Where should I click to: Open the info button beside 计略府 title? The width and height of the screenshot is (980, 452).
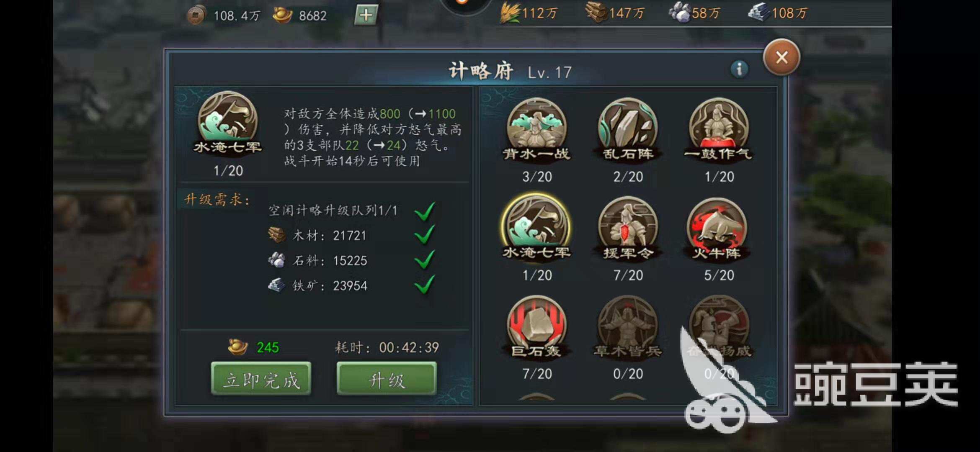(x=739, y=69)
